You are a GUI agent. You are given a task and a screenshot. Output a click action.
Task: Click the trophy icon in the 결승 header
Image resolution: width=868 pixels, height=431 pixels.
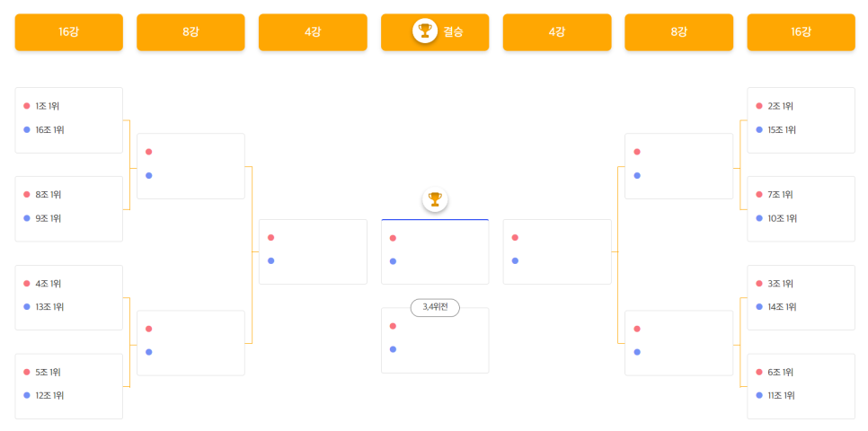tap(425, 31)
